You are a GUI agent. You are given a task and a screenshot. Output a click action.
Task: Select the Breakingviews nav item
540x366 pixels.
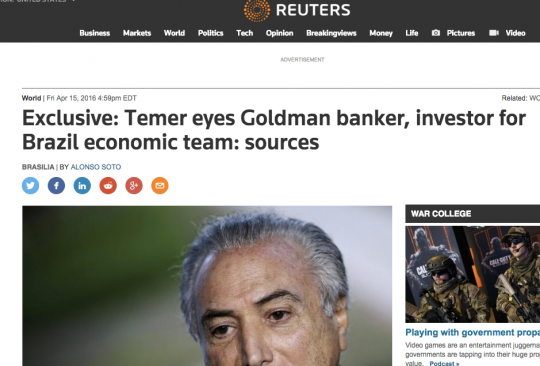click(x=331, y=33)
